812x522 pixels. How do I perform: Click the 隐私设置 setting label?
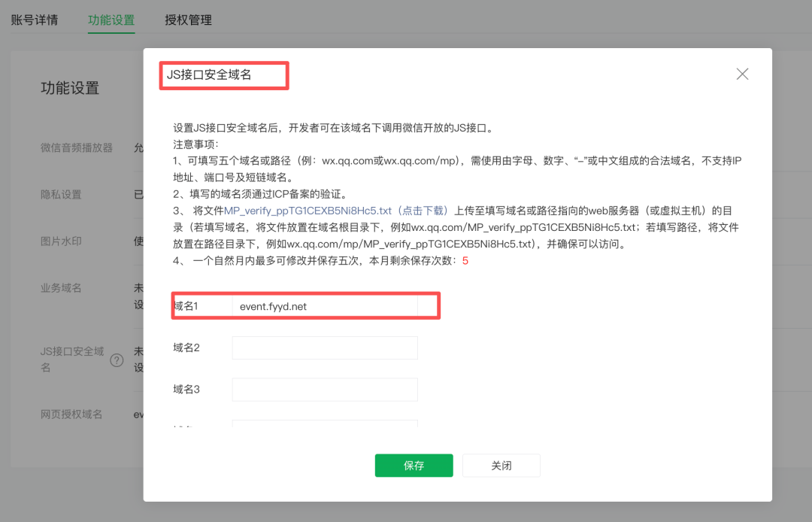(x=61, y=195)
